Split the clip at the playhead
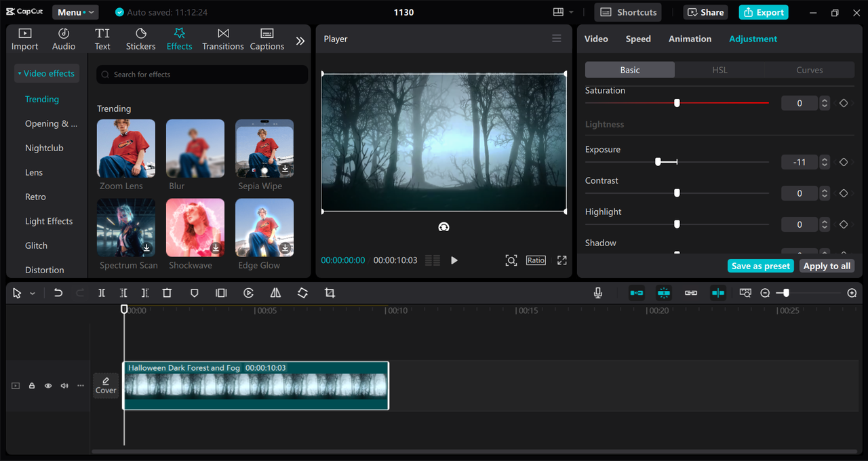 point(102,293)
